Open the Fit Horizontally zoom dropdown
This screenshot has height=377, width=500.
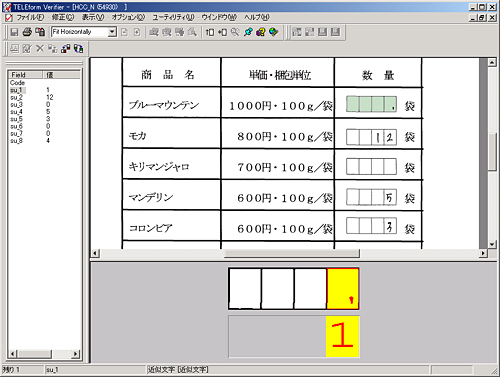112,32
